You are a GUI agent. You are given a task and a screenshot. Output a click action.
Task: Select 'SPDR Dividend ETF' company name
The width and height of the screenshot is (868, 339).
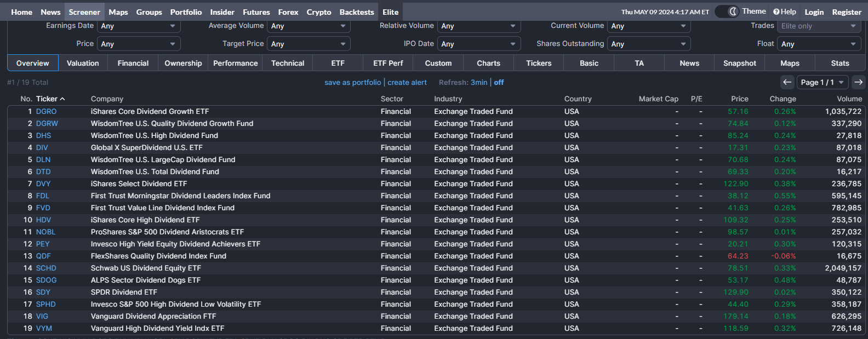pos(124,292)
